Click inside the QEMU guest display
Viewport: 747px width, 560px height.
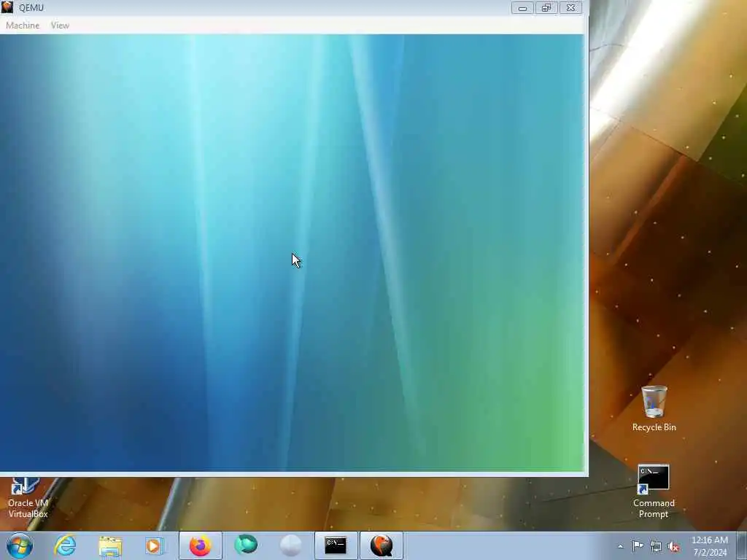point(292,253)
